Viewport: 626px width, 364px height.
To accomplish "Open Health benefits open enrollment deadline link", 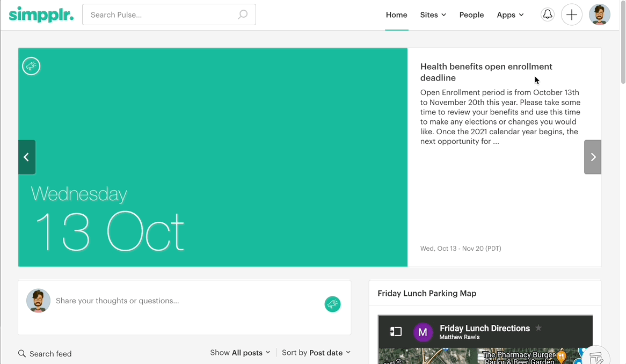I will [486, 72].
